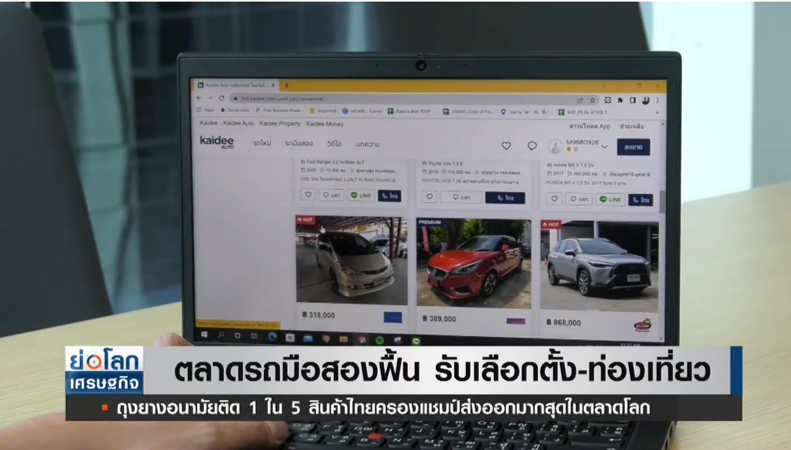791x450 pixels.
Task: Open the Kaidee Property link
Action: [279, 124]
